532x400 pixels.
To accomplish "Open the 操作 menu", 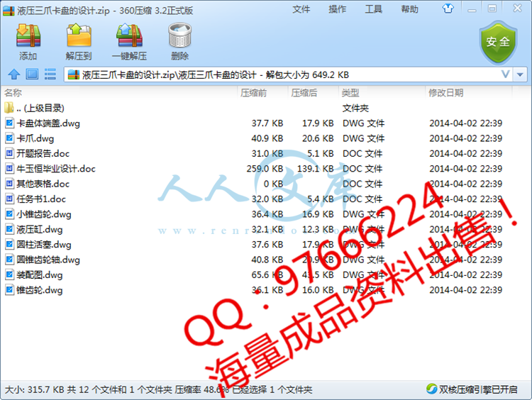I will [337, 9].
